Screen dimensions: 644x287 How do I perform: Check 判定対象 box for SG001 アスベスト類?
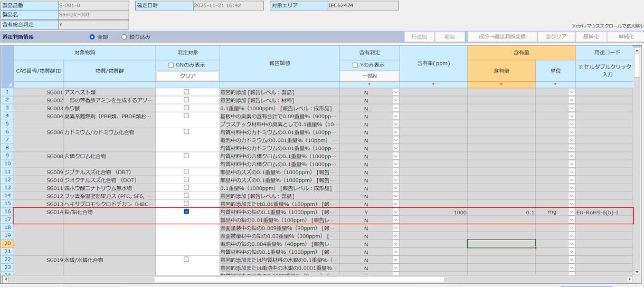pyautogui.click(x=186, y=92)
